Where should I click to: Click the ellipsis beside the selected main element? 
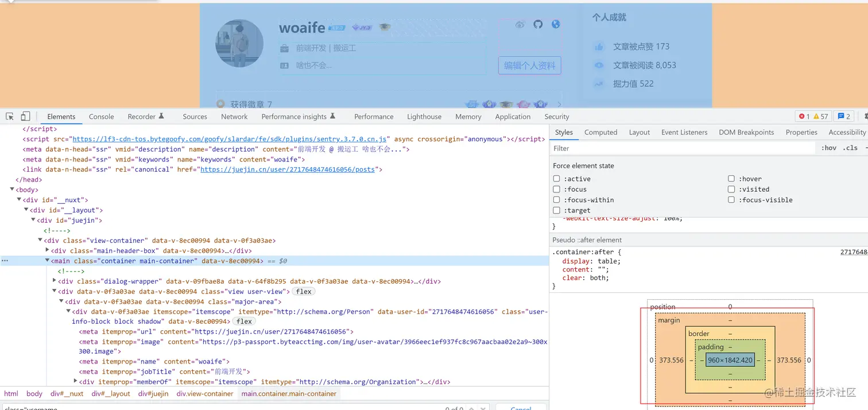(x=5, y=261)
